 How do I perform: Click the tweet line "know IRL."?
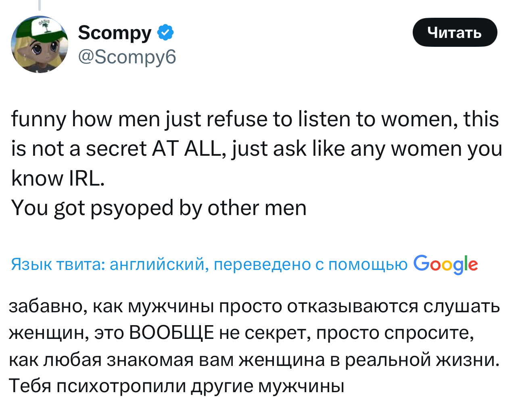coord(58,178)
